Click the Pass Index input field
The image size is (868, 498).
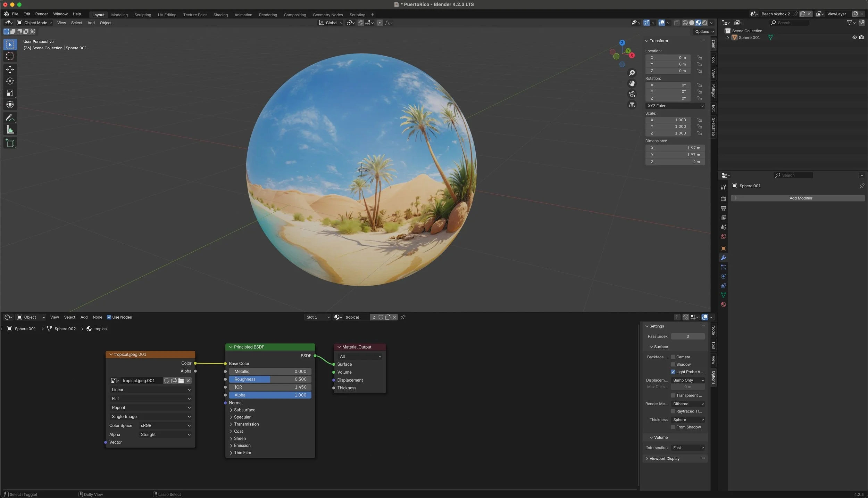point(687,336)
